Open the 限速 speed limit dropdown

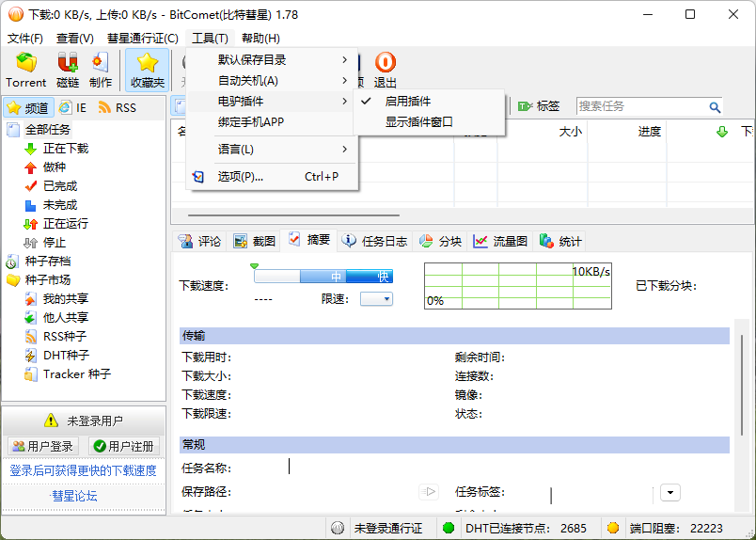pos(376,299)
